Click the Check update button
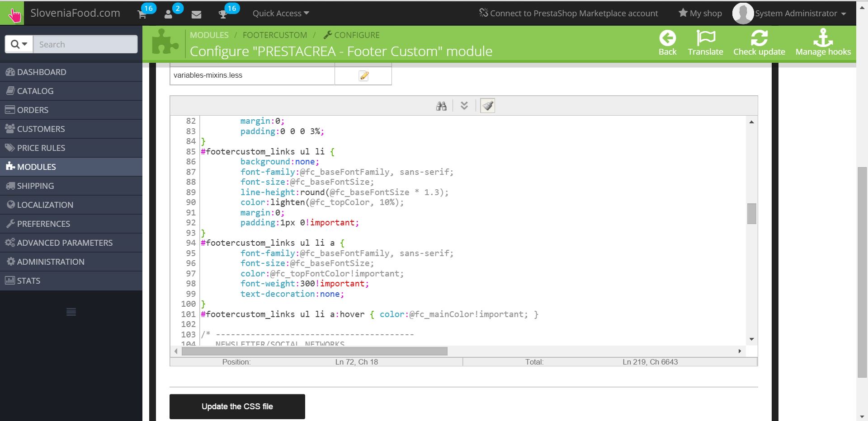The height and width of the screenshot is (421, 868). coord(759,43)
